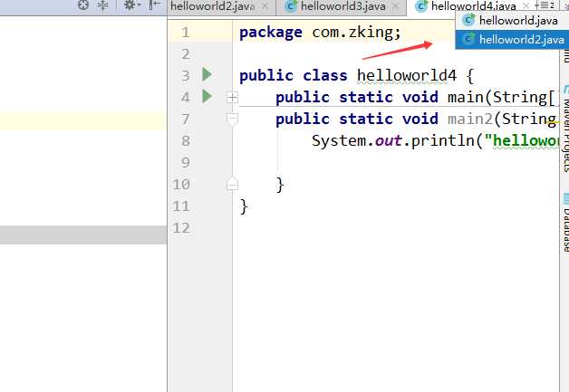Viewport: 569px width, 392px height.
Task: Click the green string literal on line 8
Action: coord(522,140)
